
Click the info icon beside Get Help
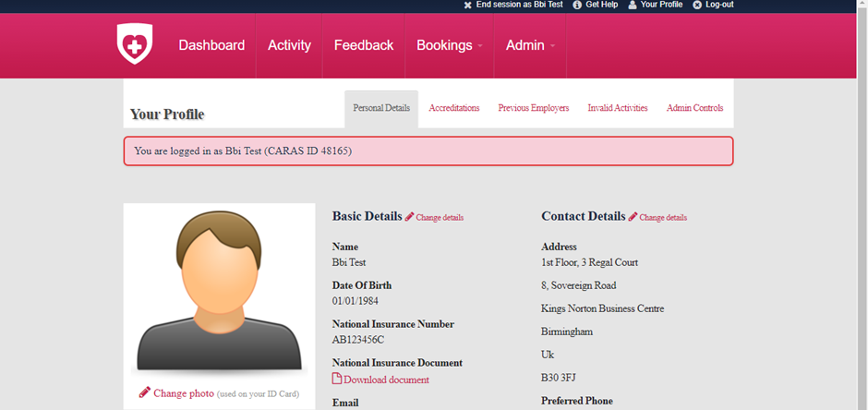(x=577, y=5)
